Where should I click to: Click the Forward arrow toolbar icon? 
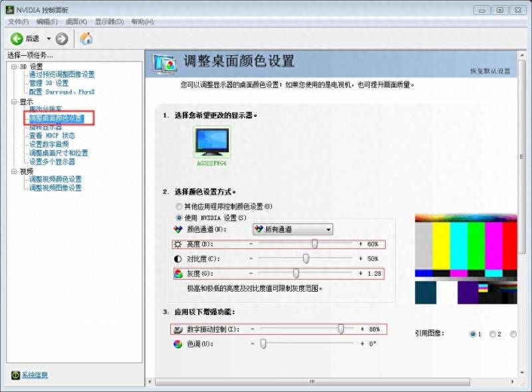[x=61, y=39]
